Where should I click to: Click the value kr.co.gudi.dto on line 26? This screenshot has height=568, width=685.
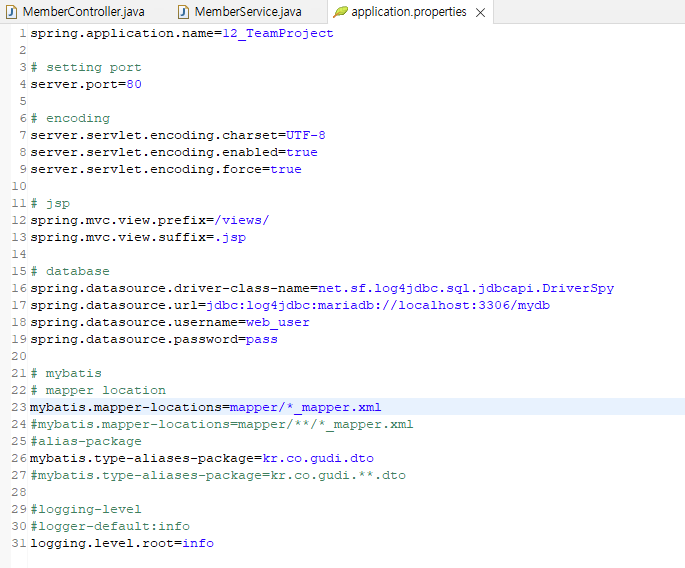(318, 458)
